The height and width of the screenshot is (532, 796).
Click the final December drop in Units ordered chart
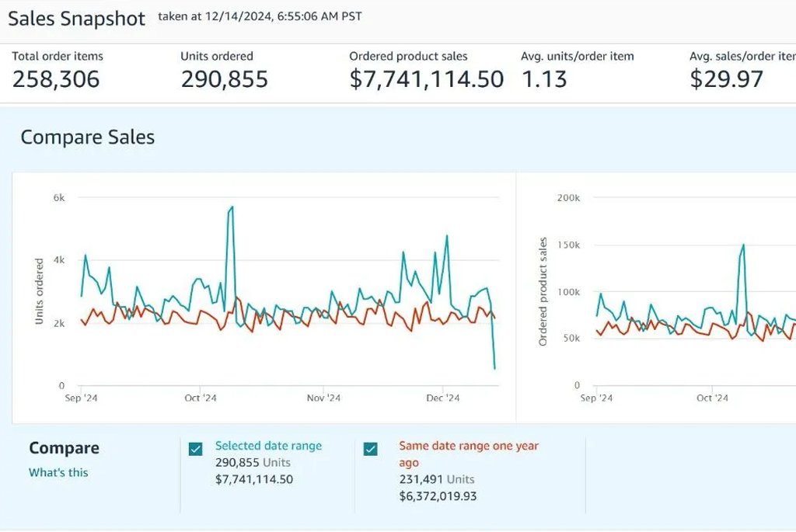coord(494,367)
